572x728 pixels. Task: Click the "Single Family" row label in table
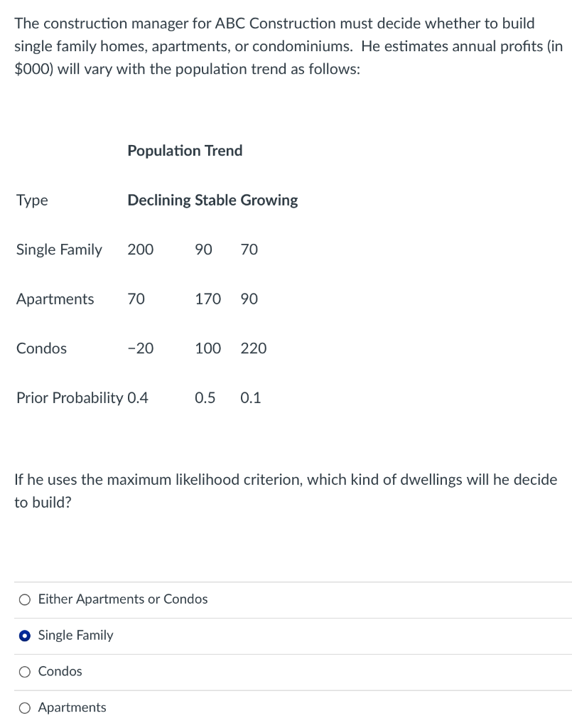click(59, 250)
